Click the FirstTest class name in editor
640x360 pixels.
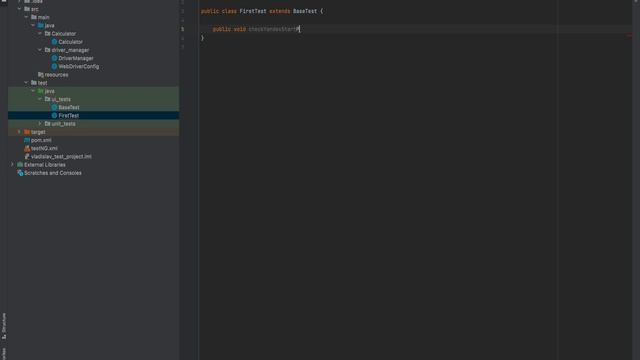[253, 11]
